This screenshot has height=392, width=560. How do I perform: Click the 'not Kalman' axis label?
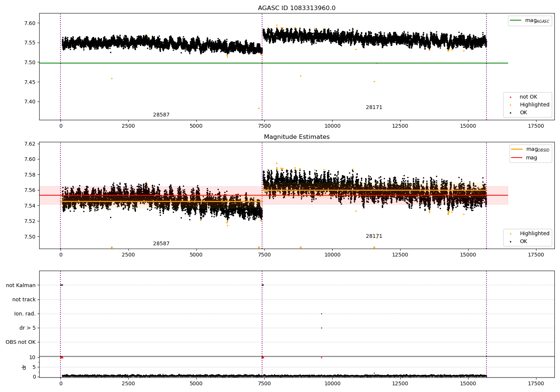(x=21, y=285)
